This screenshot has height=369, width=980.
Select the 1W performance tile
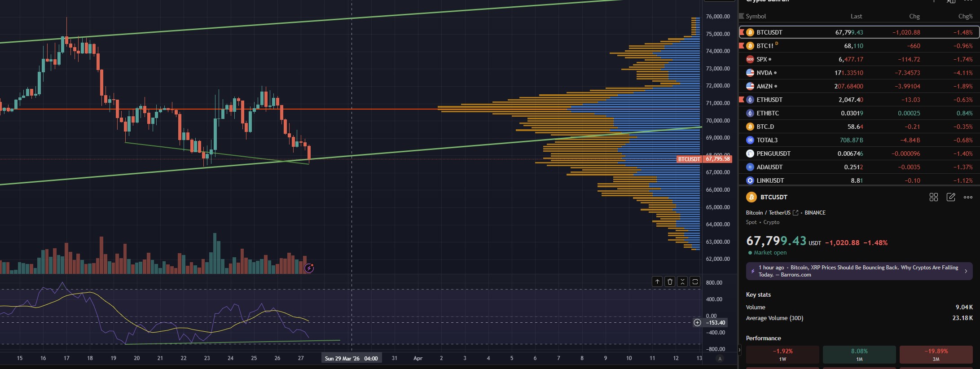(782, 354)
